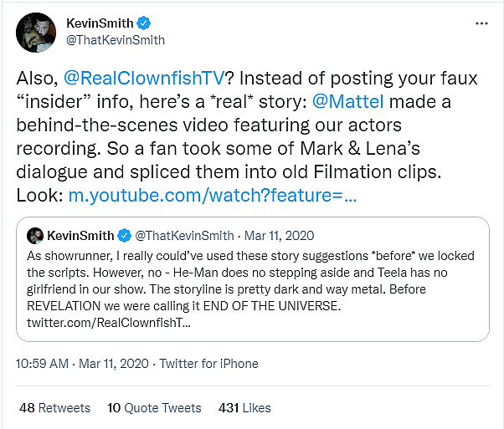Viewport: 504px width, 429px height.
Task: Open the @ThatKevinSmith handle below the name
Action: point(115,40)
